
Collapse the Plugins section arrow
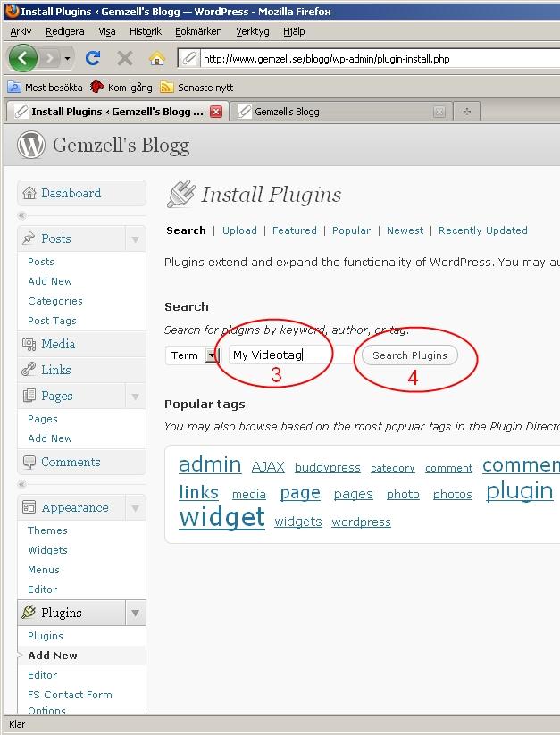[x=136, y=613]
